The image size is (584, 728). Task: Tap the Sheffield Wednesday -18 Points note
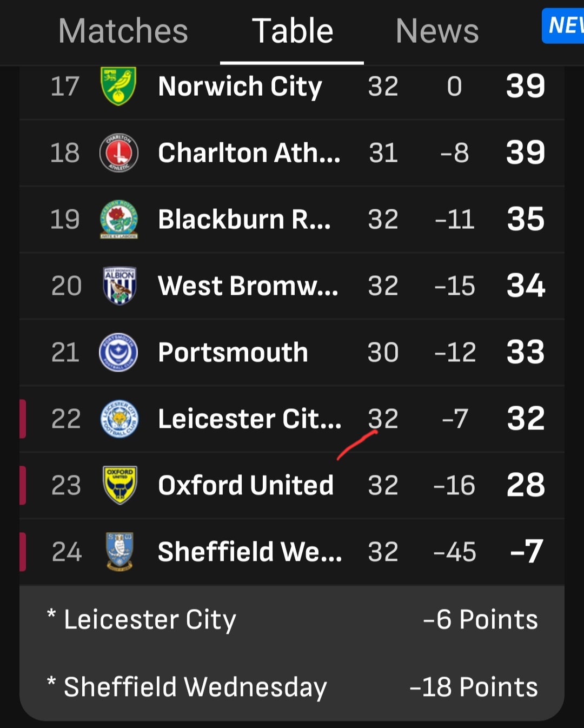pos(292,687)
